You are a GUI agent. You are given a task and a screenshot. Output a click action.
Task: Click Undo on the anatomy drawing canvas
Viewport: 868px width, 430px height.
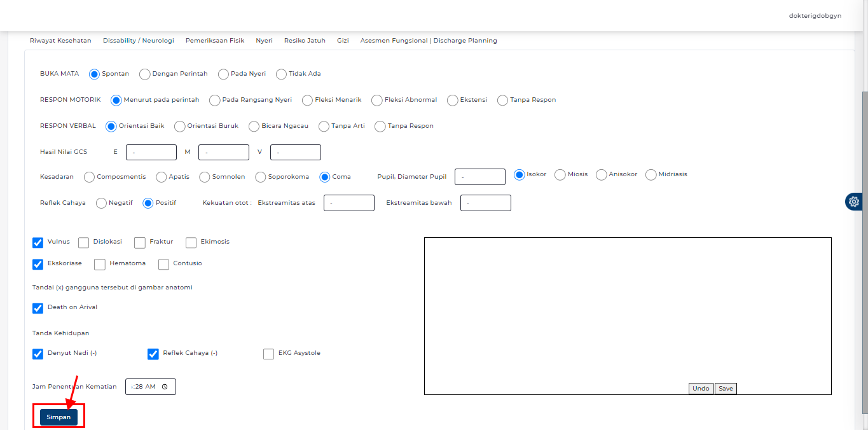coord(700,388)
